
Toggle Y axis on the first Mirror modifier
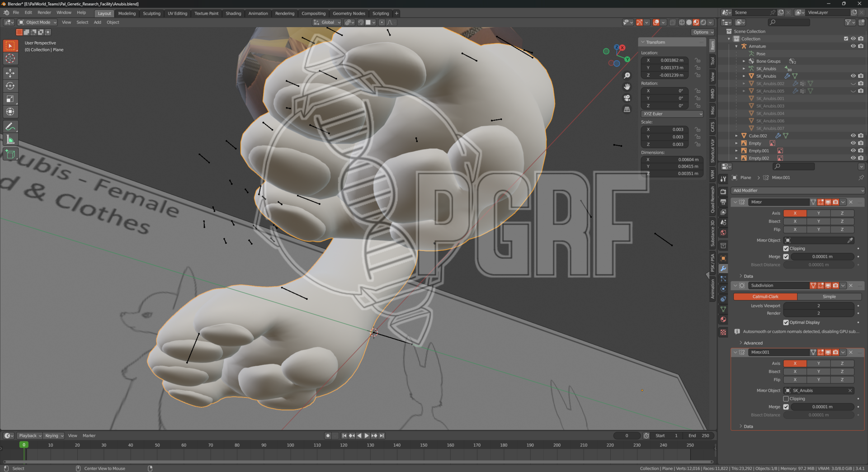[818, 213]
